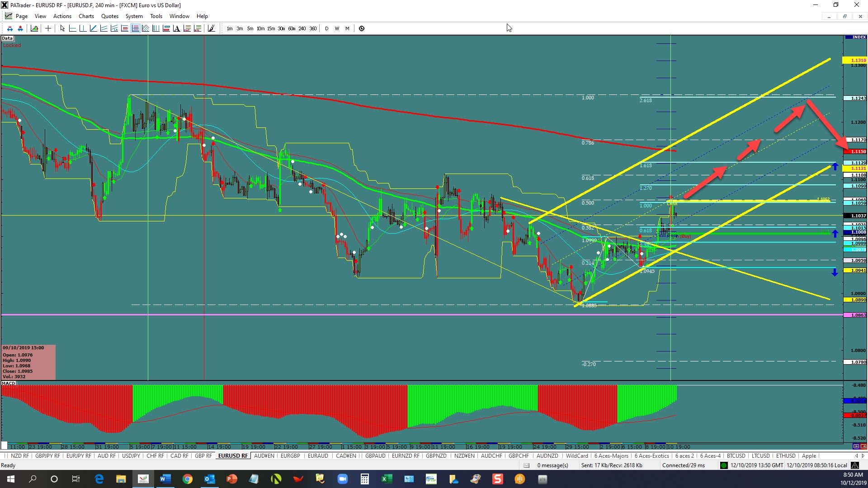Switch to the GBPJPY RF tab
Viewport: 868px width, 488px height.
pyautogui.click(x=47, y=456)
